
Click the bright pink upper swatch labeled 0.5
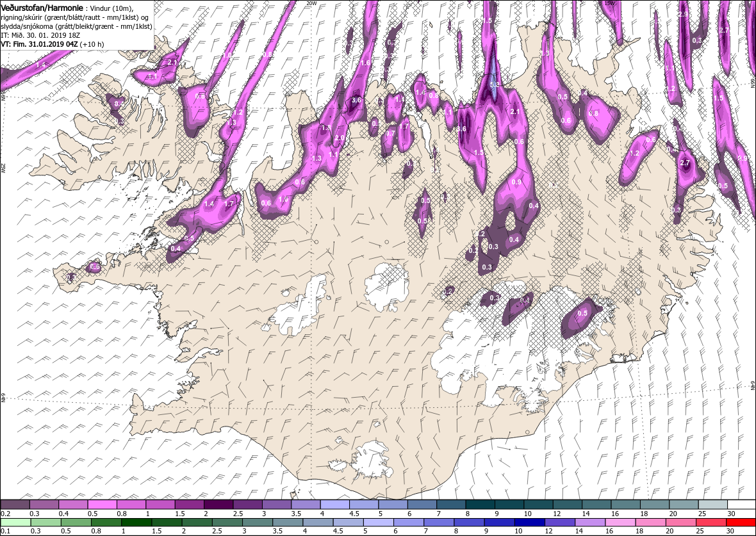[x=103, y=505]
